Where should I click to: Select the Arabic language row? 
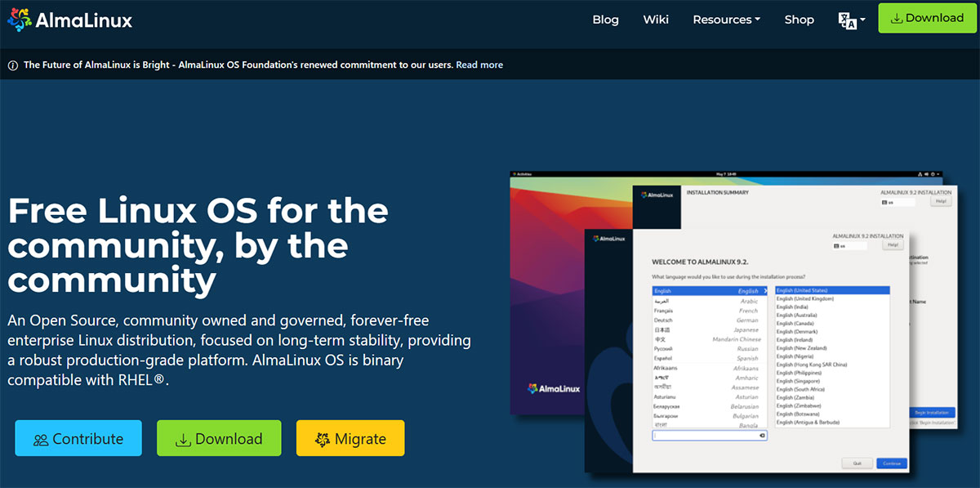click(710, 301)
